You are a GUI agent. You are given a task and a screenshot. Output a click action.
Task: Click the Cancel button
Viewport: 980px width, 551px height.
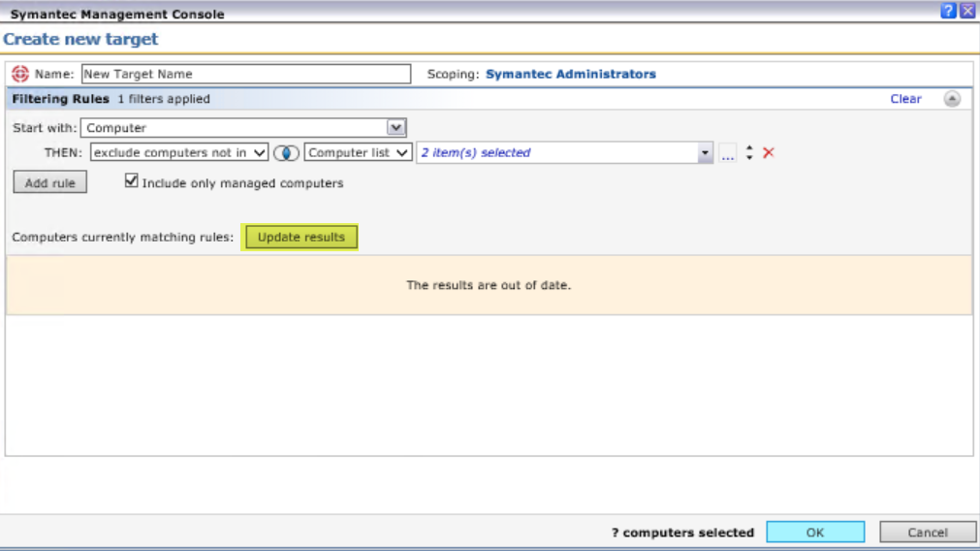(x=928, y=533)
